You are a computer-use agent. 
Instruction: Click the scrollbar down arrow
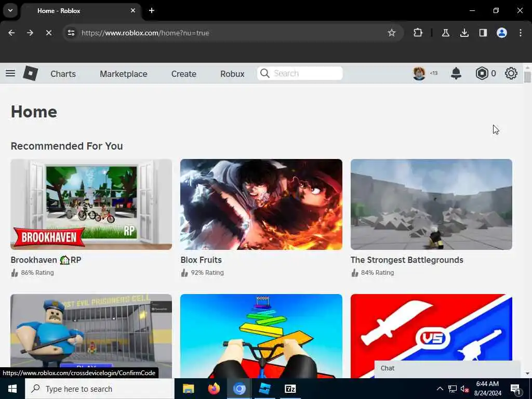tap(527, 374)
